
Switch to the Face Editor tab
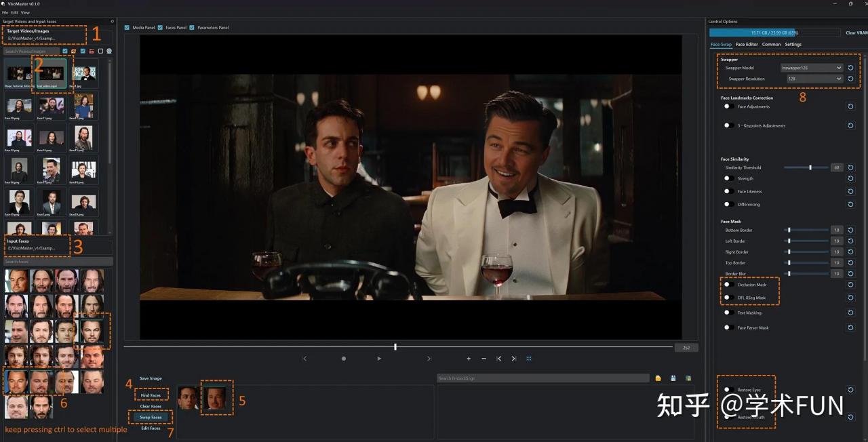(747, 45)
